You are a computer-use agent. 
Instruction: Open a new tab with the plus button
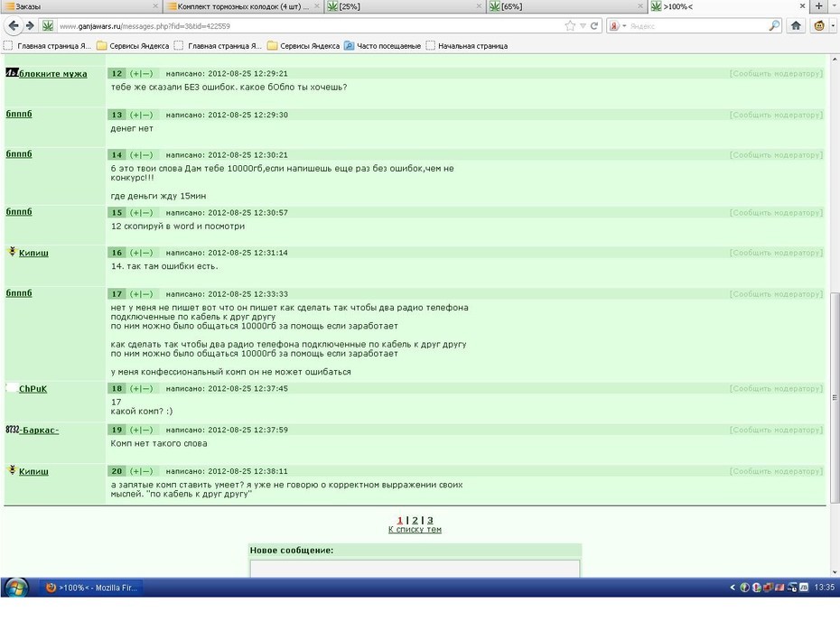click(818, 6)
